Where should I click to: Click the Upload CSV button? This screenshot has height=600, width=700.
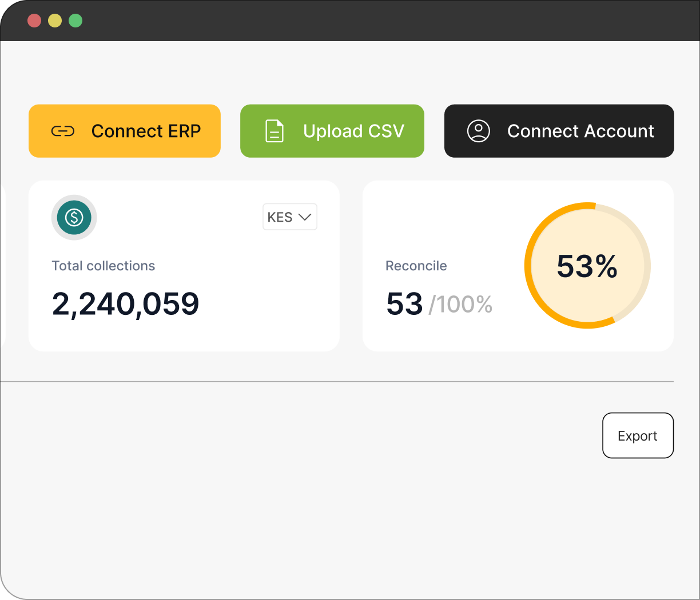coord(332,131)
